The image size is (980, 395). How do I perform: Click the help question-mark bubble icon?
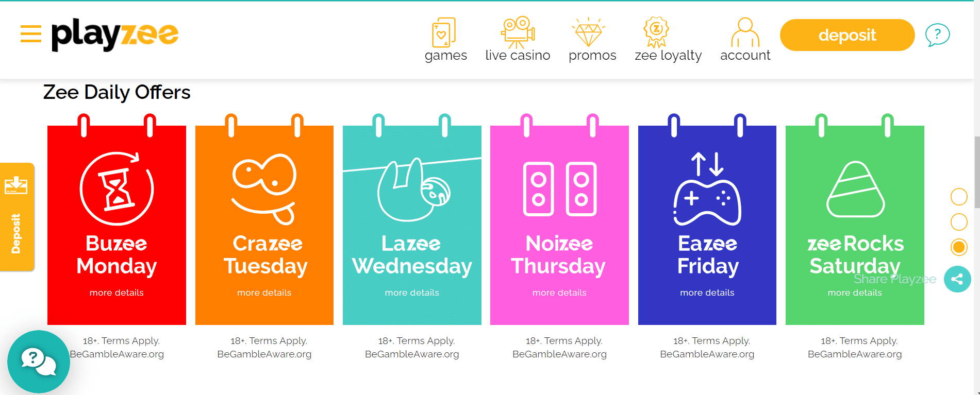pos(937,35)
